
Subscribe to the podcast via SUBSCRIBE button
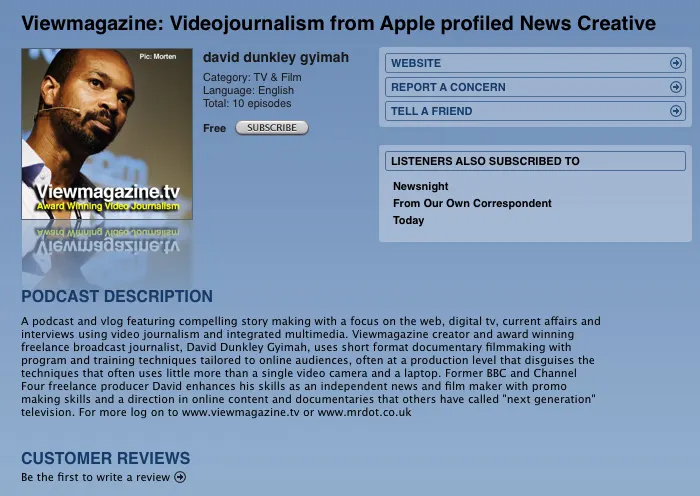pyautogui.click(x=271, y=128)
